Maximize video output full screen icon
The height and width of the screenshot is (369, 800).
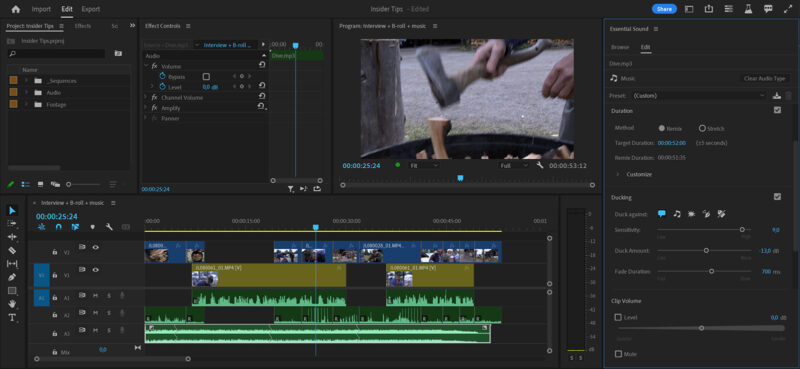[788, 9]
